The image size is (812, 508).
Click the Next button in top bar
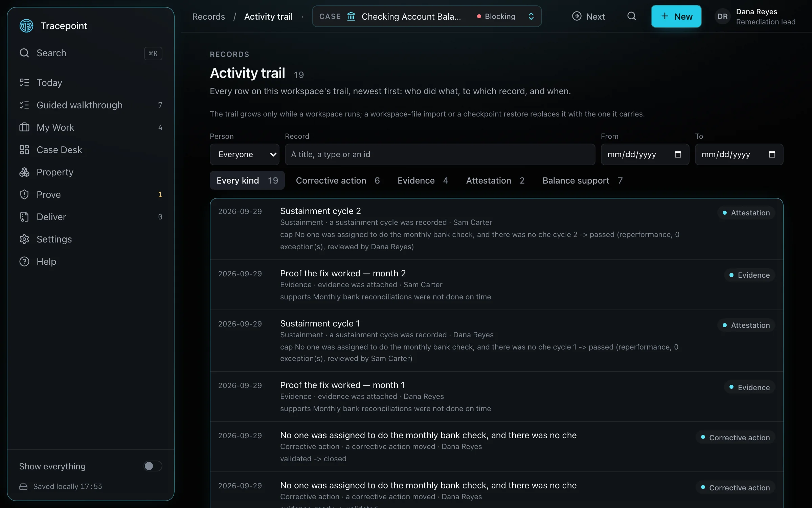[588, 16]
